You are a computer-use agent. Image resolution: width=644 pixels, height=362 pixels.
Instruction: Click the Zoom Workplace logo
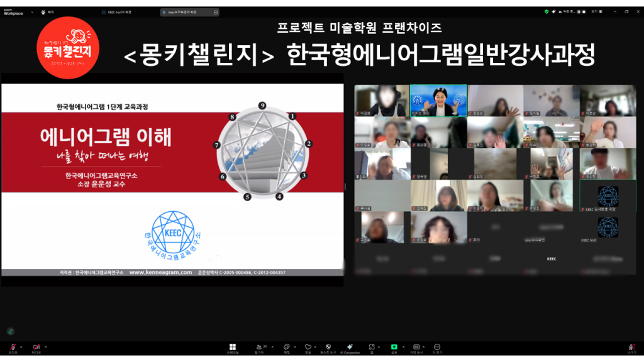pos(13,13)
